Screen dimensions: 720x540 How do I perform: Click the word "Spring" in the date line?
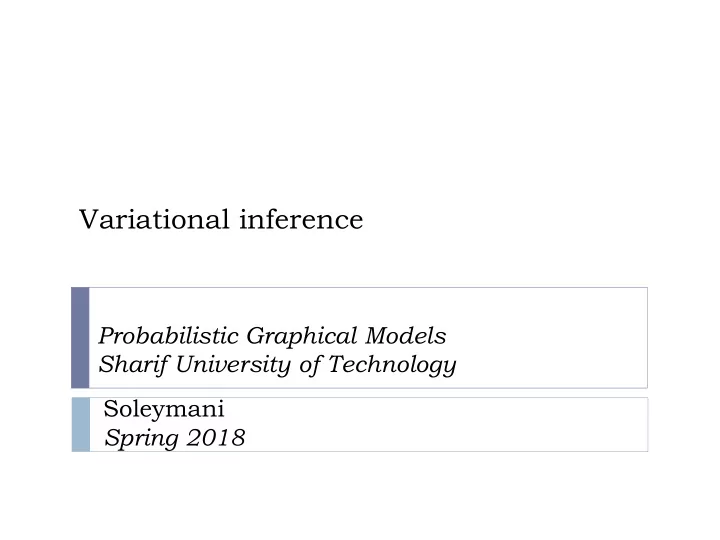[x=141, y=438]
